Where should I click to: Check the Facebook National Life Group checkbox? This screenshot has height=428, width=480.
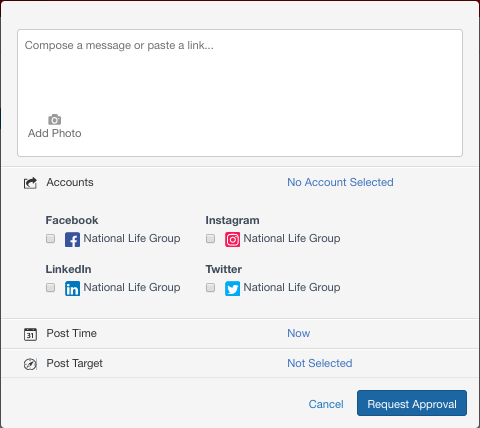pyautogui.click(x=50, y=238)
